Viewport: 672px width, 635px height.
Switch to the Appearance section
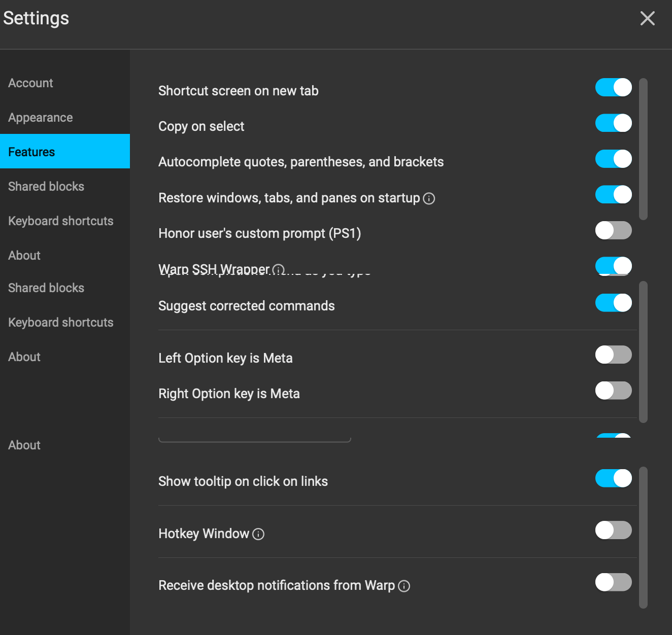(41, 118)
